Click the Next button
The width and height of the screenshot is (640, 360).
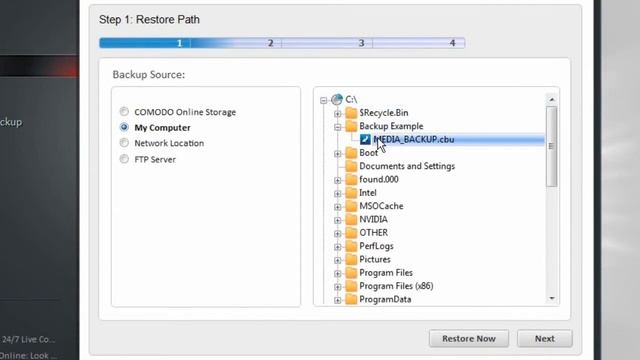point(544,338)
